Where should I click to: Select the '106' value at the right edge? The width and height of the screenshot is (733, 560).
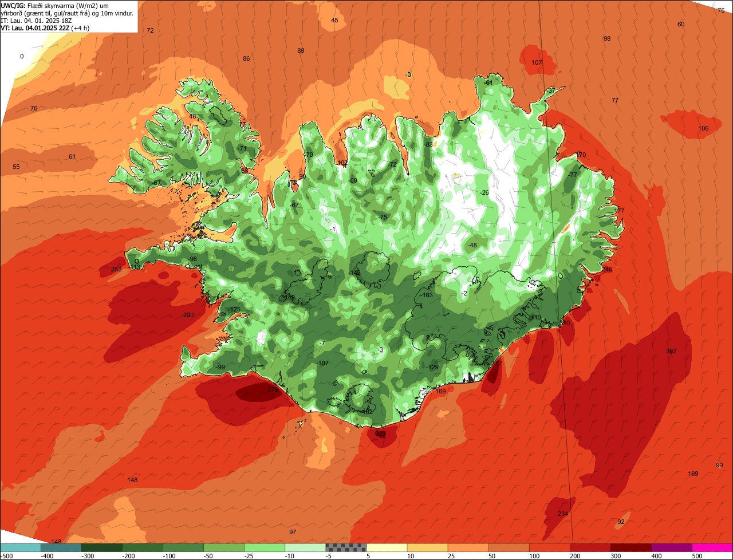(x=703, y=128)
